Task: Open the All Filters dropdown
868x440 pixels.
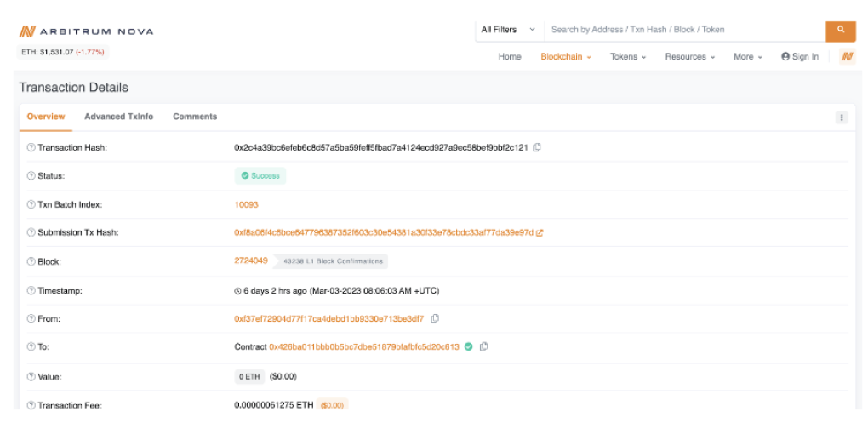Action: [508, 30]
